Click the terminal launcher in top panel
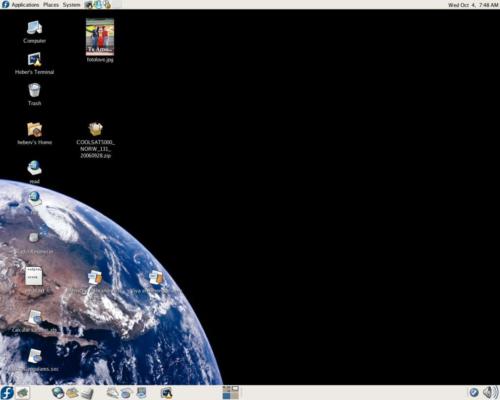The height and width of the screenshot is (400, 500). pyautogui.click(x=88, y=4)
